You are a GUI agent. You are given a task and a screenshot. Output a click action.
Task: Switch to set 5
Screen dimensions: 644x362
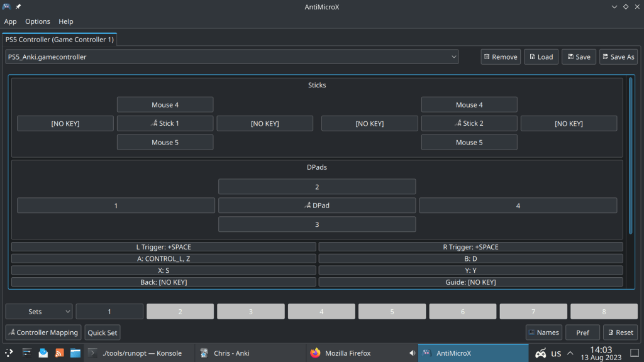tap(391, 312)
